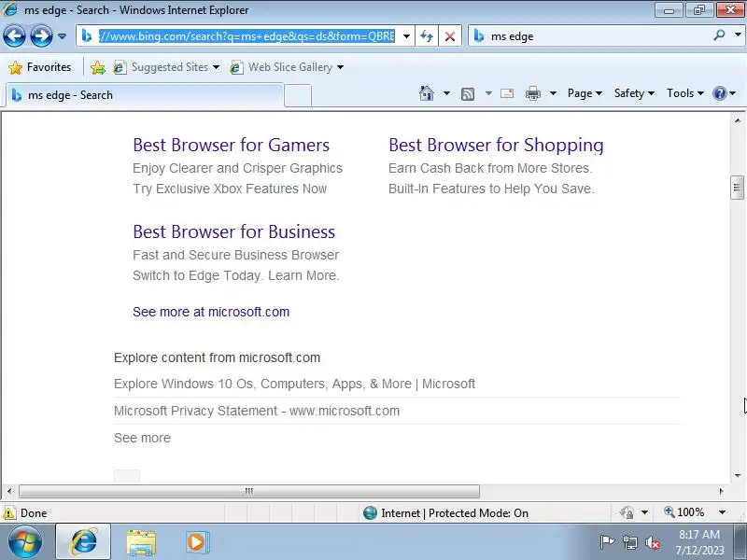Click the Home icon in the command bar

(427, 93)
